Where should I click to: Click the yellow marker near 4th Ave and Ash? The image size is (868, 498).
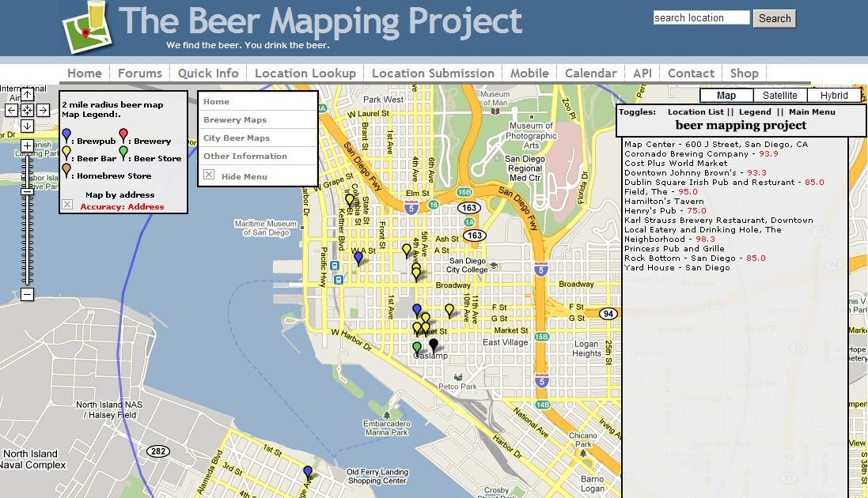pyautogui.click(x=407, y=250)
